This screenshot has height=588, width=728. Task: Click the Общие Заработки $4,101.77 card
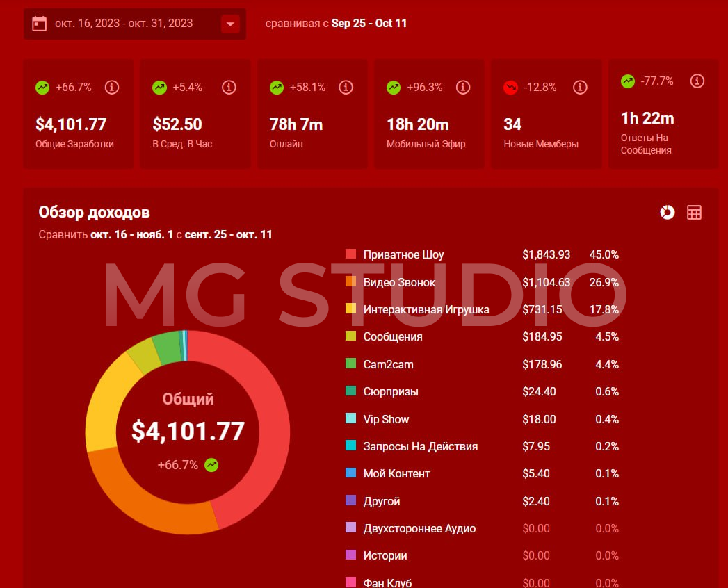[x=78, y=125]
